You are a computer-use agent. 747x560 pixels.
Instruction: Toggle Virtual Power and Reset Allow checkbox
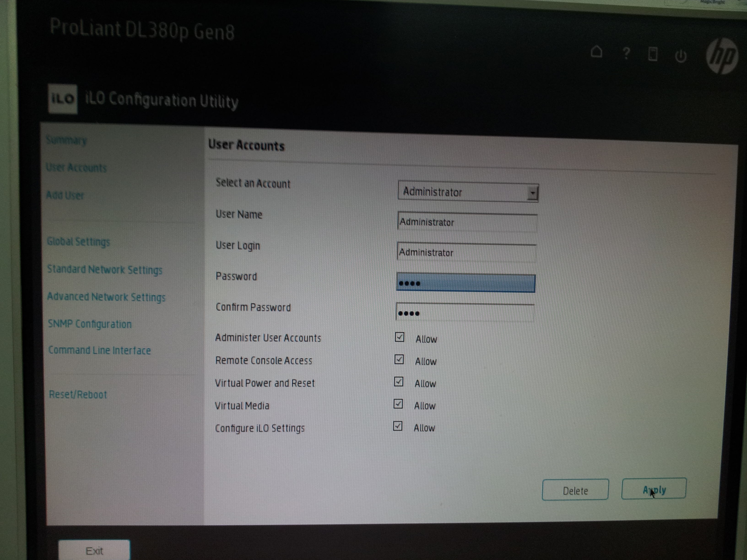click(x=399, y=382)
